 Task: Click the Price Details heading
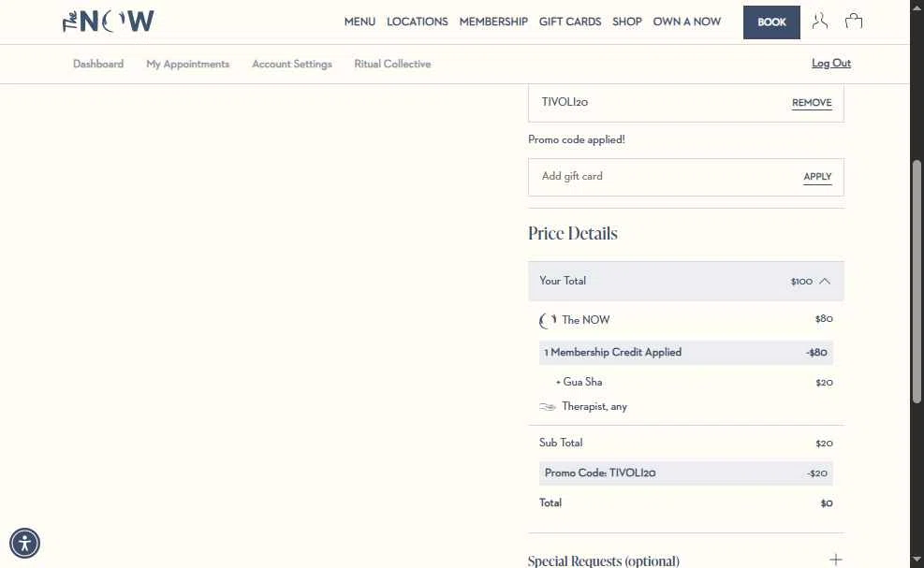[573, 233]
